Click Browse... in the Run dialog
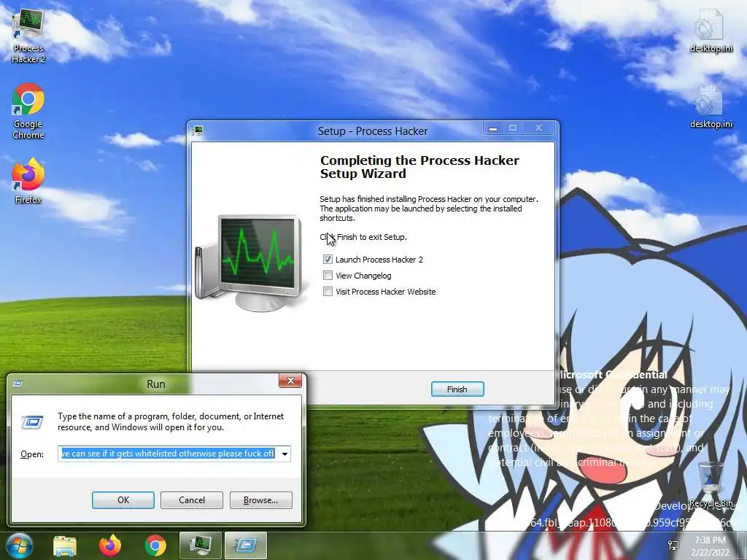 pyautogui.click(x=260, y=500)
